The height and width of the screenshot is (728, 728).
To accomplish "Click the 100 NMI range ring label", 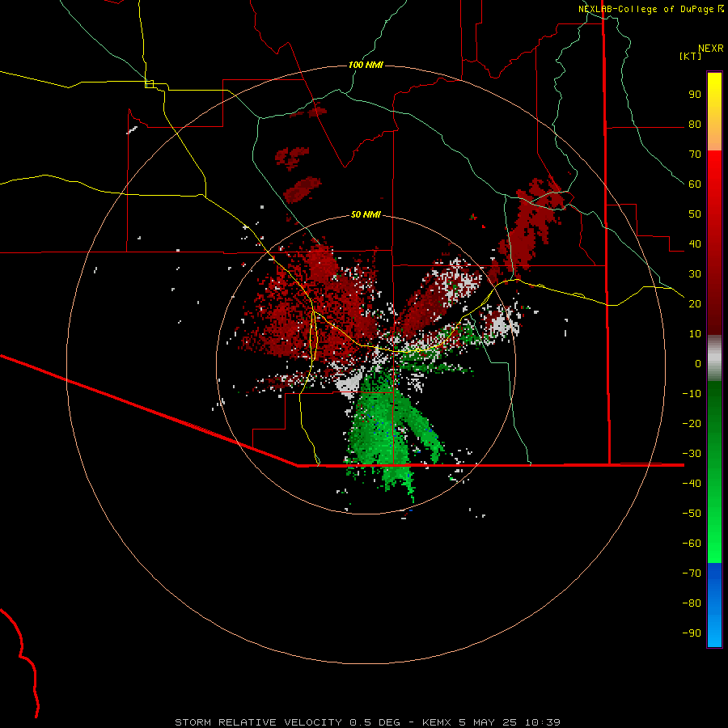I will coord(366,65).
